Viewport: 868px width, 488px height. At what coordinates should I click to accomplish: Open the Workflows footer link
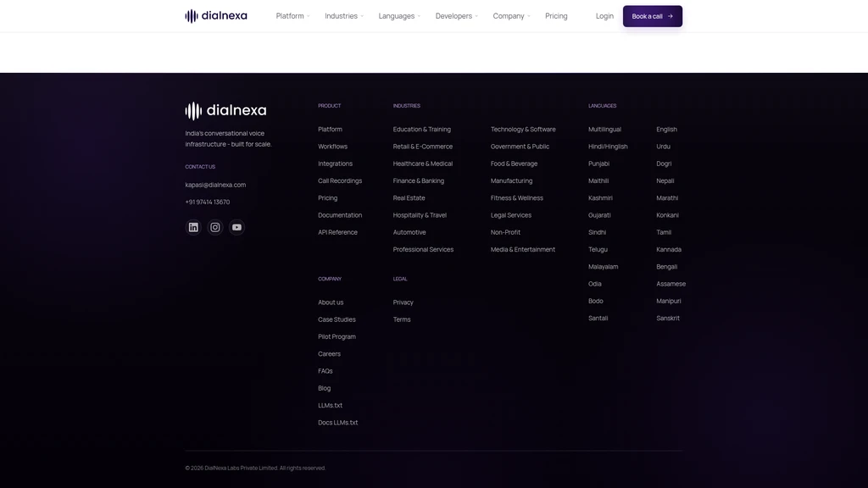point(332,147)
